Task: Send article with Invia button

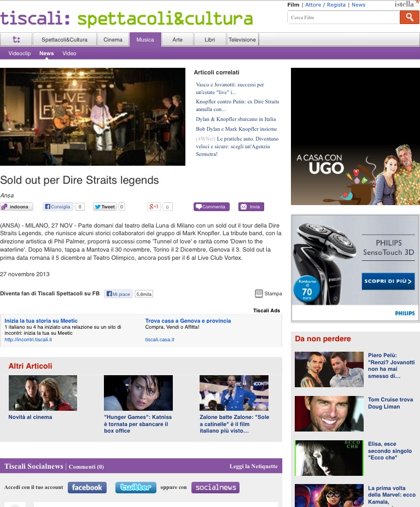Action: coord(251,207)
